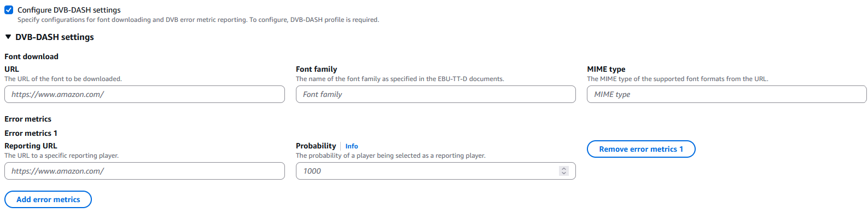The width and height of the screenshot is (868, 218).
Task: Click the Probability field label
Action: coord(316,146)
